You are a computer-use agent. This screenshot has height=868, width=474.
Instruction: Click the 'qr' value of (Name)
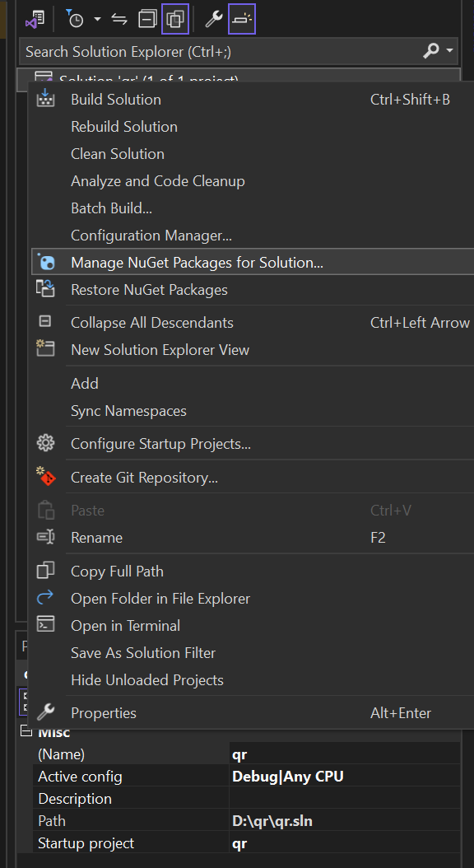pyautogui.click(x=239, y=754)
